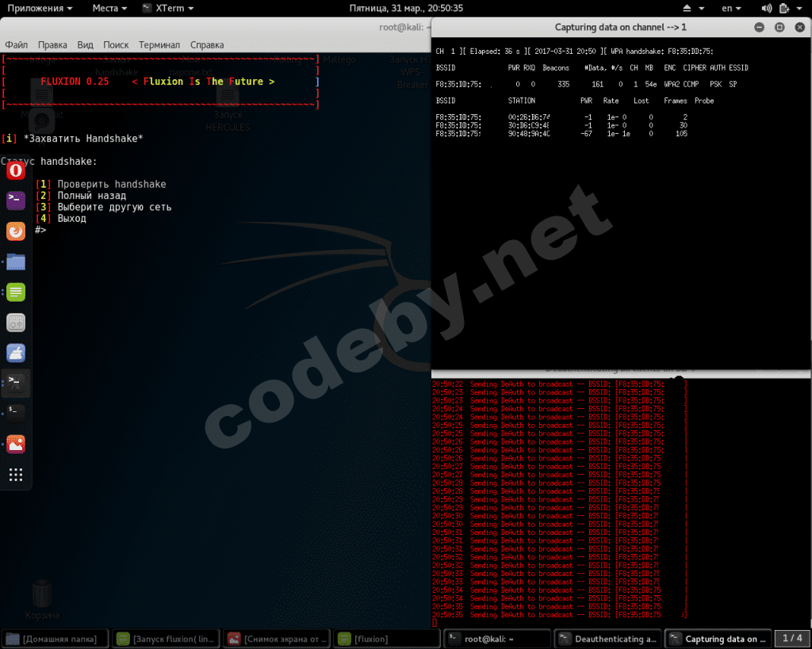Minimize the Capturing data window
Screen dimensions: 812x649
tap(759, 28)
